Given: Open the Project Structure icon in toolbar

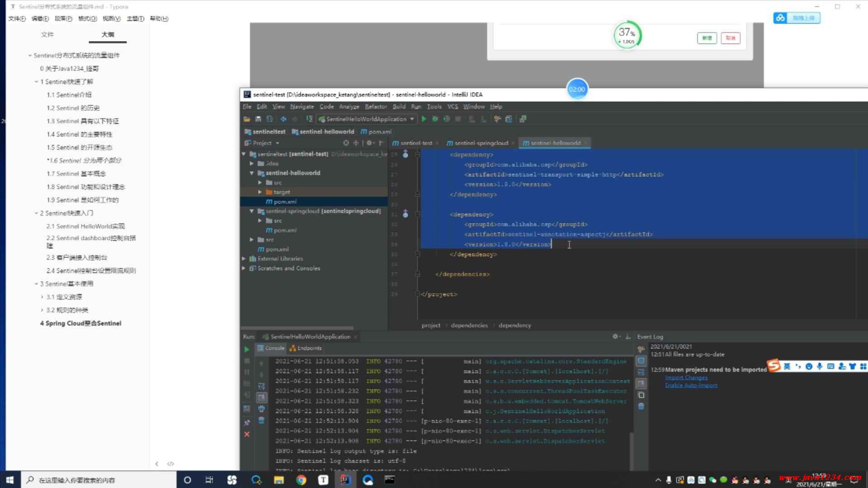Looking at the screenshot, I should coord(509,119).
